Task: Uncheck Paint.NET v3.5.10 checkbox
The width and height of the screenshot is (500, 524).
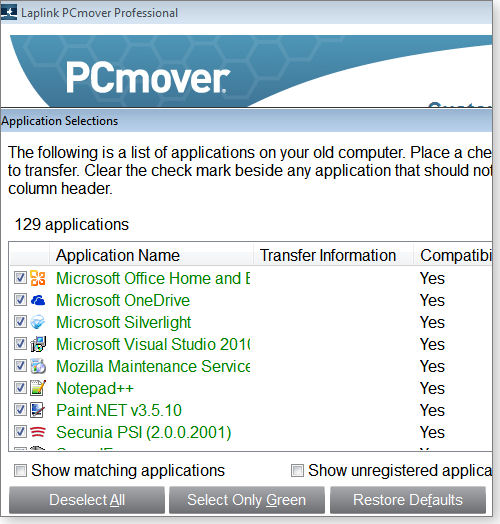Action: (20, 409)
